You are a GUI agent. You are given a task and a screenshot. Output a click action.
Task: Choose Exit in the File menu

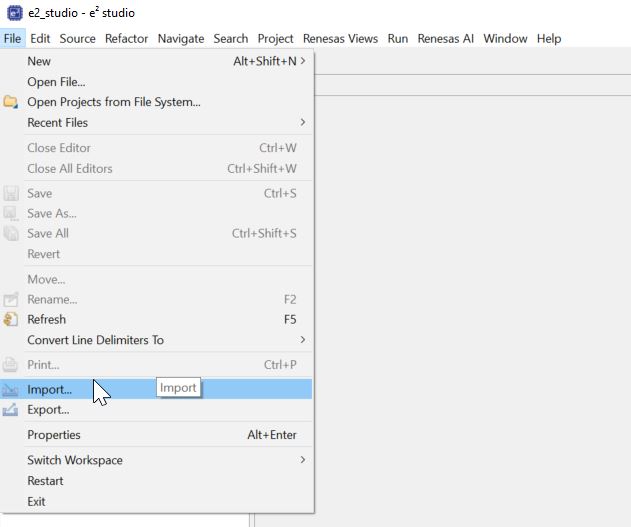point(156,502)
